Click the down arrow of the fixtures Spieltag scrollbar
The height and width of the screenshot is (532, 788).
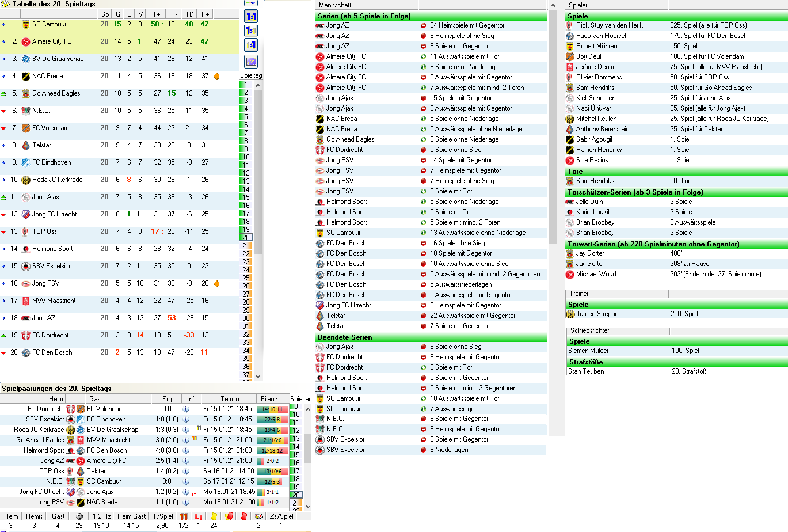tap(307, 506)
